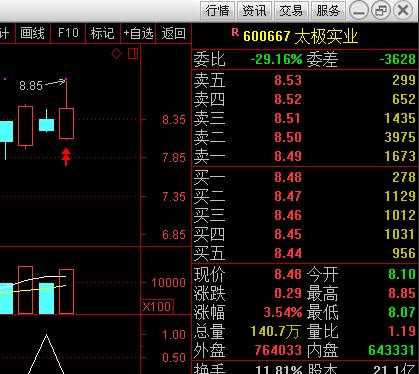The height and width of the screenshot is (374, 419).
Task: Click the red R marker beside stock code
Action: [x=235, y=32]
